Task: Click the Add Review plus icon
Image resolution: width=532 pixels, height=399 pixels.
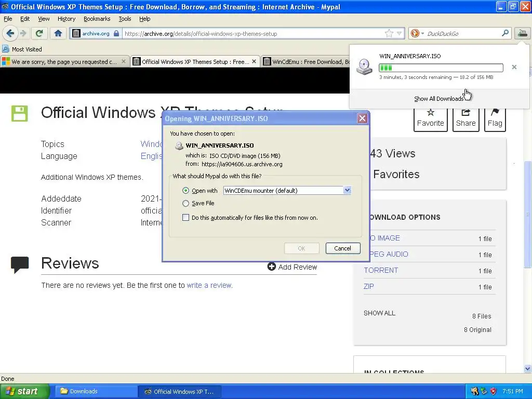Action: coord(271,267)
